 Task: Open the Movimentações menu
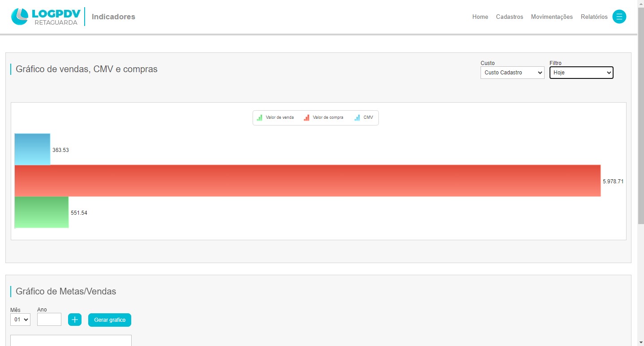pyautogui.click(x=551, y=17)
